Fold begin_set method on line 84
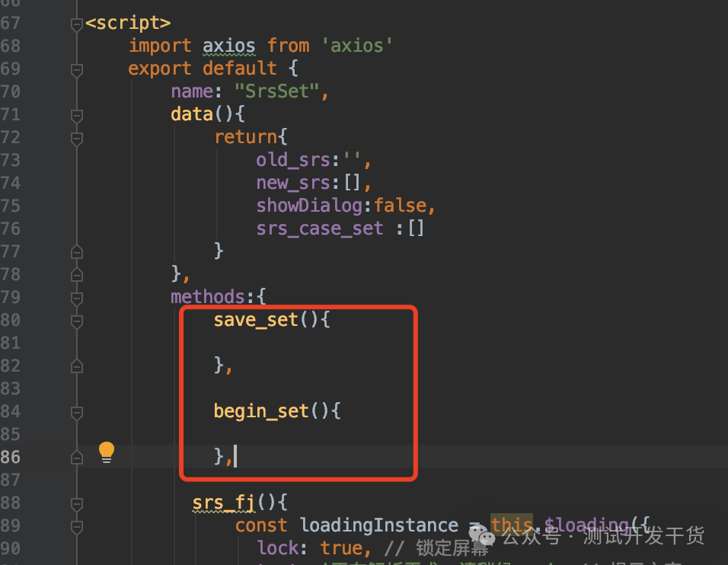Viewport: 728px width, 565px height. click(x=77, y=412)
